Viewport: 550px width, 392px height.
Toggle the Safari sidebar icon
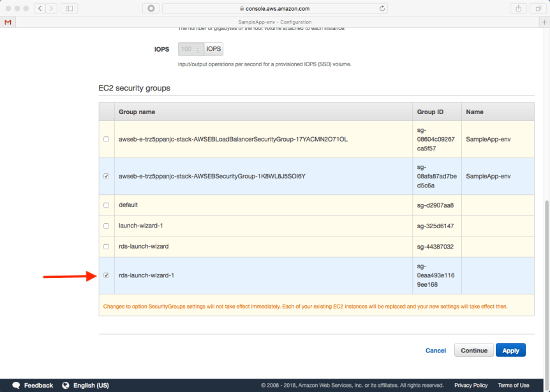(x=69, y=8)
